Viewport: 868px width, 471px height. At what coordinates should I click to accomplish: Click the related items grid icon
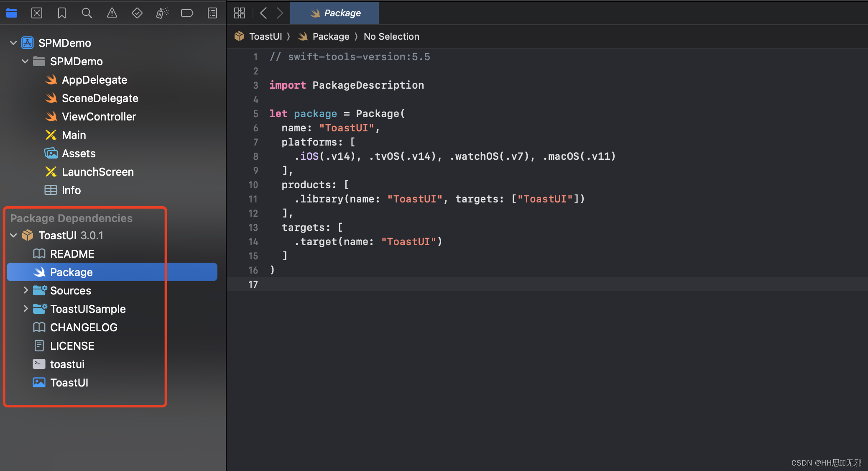[x=240, y=13]
